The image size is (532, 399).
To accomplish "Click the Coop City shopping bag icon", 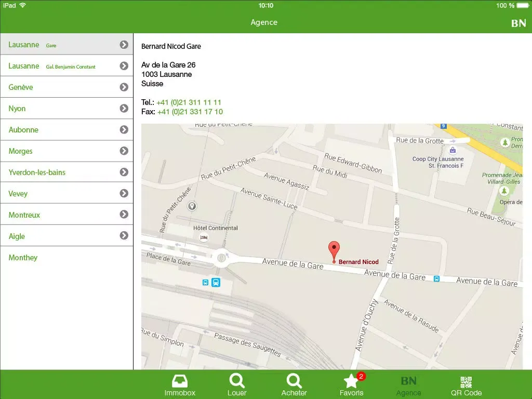I will pos(453,150).
